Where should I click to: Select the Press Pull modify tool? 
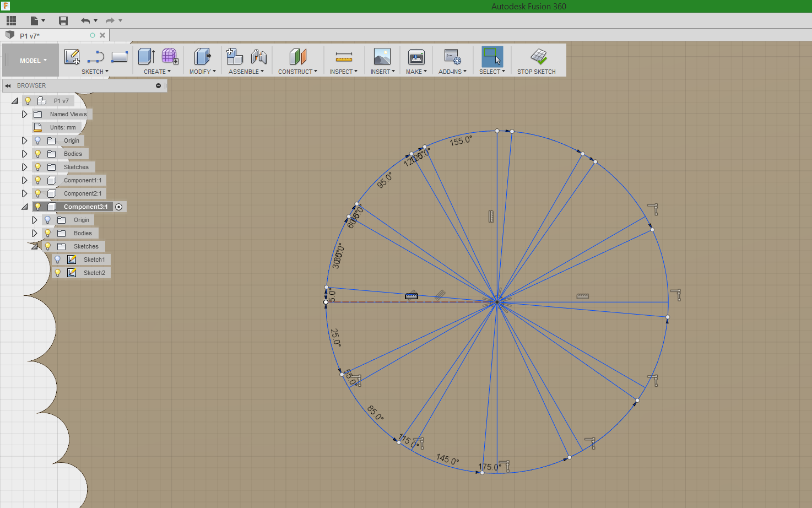[202, 56]
